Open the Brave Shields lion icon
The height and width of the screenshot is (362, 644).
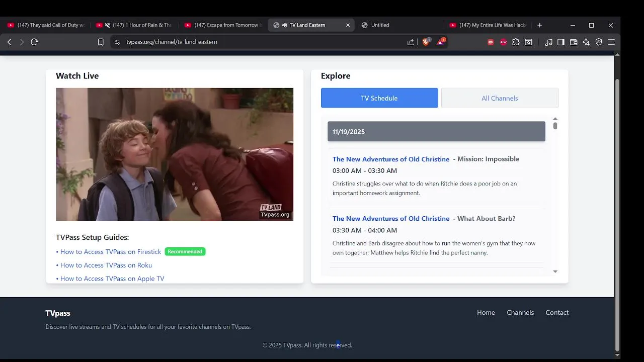coord(426,42)
